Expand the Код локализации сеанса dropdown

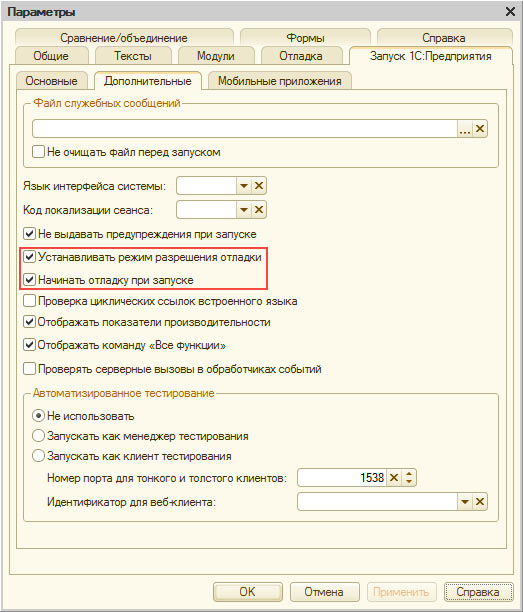pos(244,210)
